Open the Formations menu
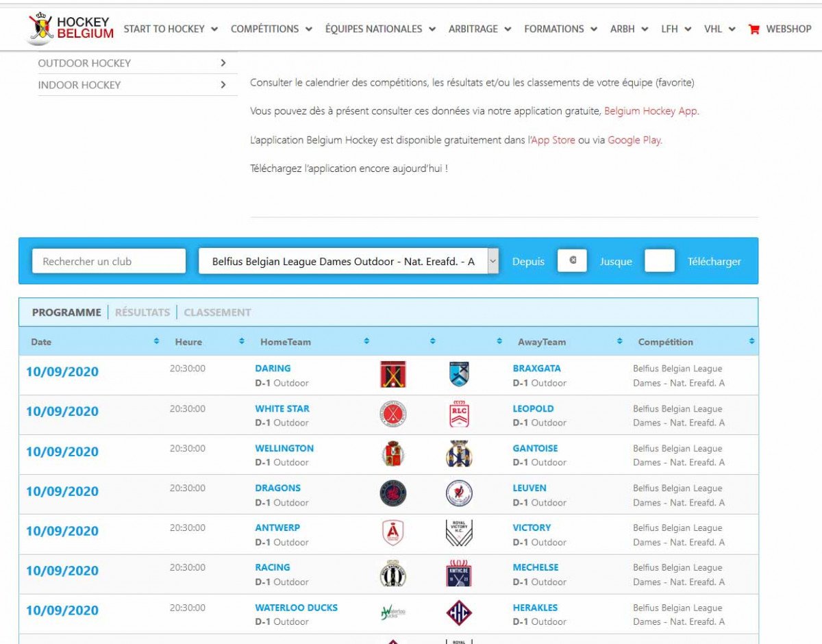Screen dimensions: 822x644 point(561,29)
